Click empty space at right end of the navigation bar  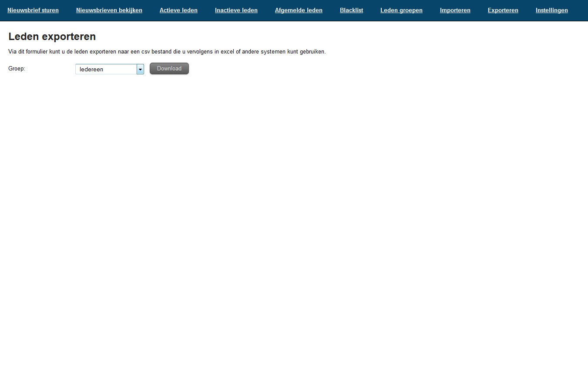(x=579, y=10)
